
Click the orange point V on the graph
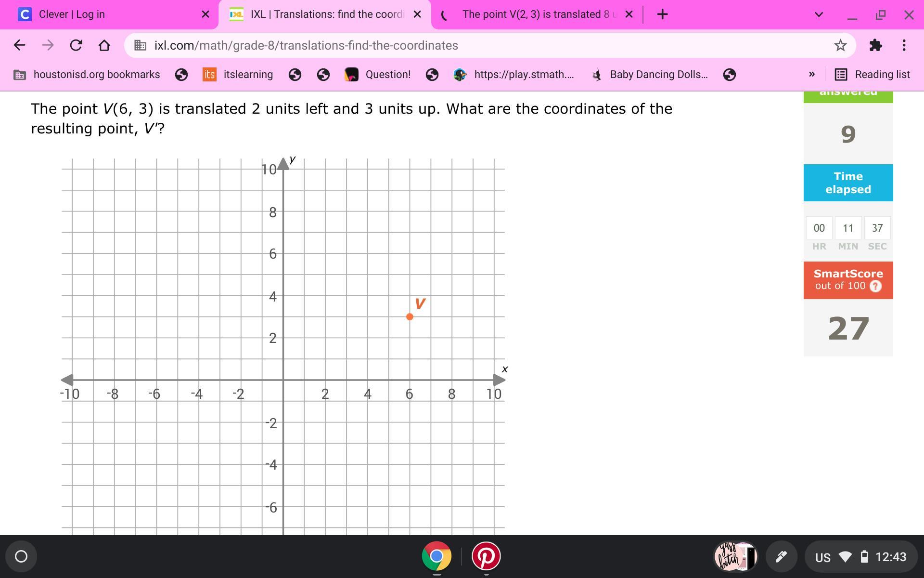coord(410,317)
